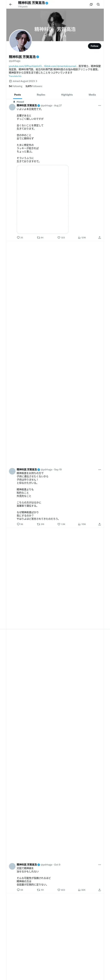Open more options on Sep 19 post
This screenshot has width=110, height=980.
tap(100, 469)
